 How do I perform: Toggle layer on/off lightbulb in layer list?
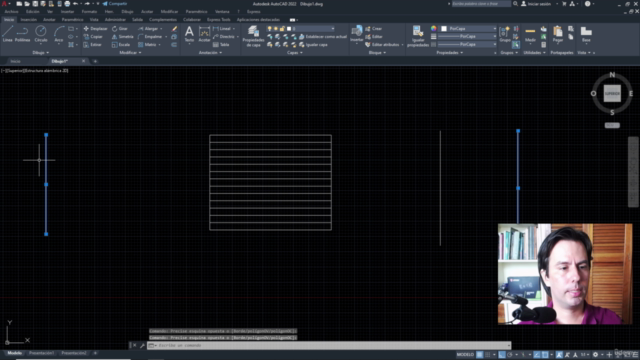[x=269, y=29]
